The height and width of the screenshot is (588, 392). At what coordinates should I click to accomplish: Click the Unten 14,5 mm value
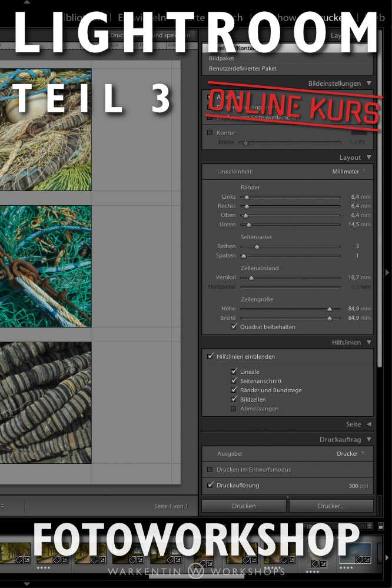click(359, 224)
